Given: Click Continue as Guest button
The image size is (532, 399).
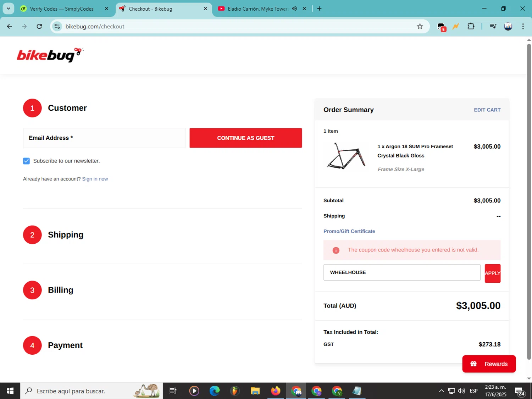Looking at the screenshot, I should [246, 138].
